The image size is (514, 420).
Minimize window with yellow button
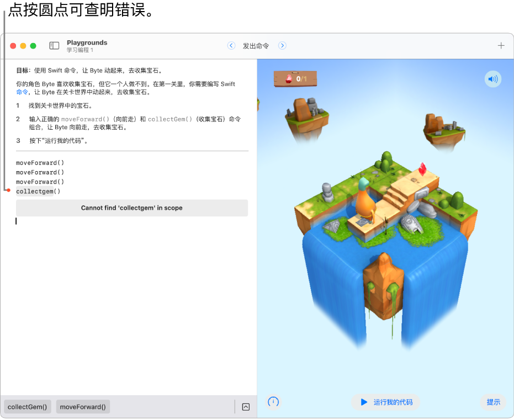23,46
